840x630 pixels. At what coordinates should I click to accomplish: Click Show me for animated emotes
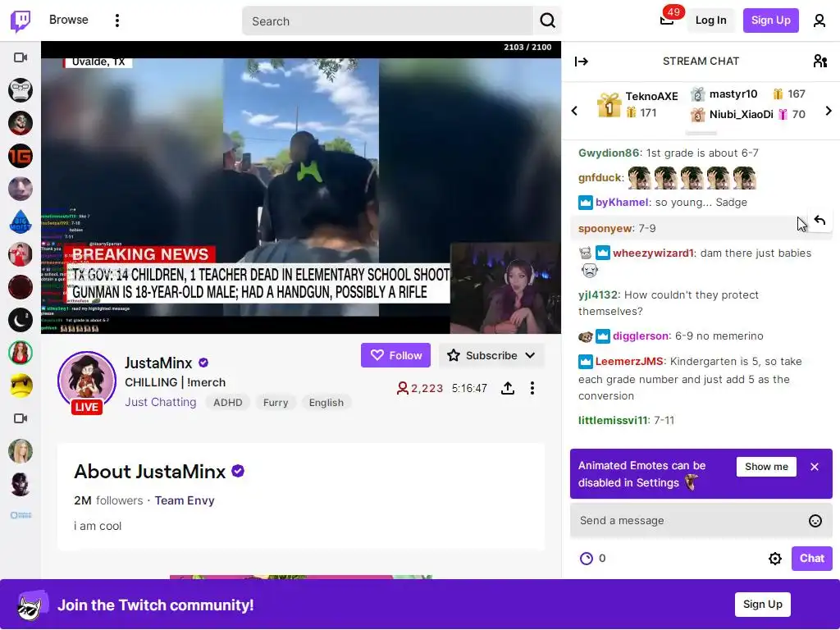(766, 467)
